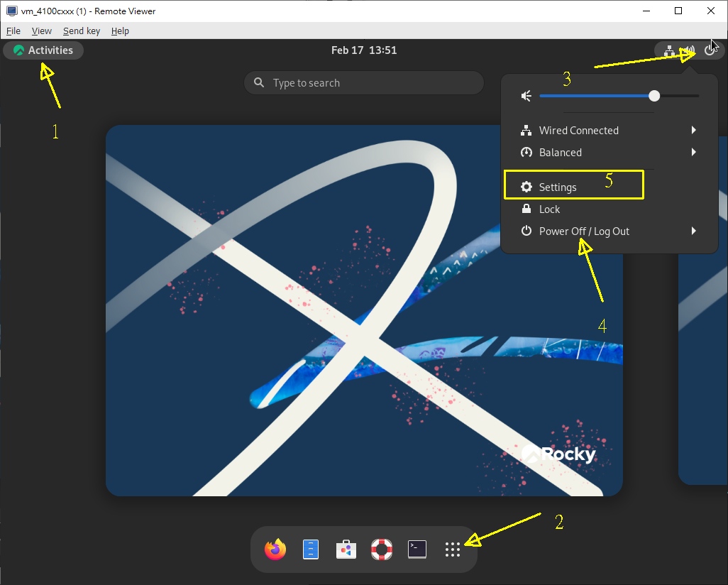Screen dimensions: 728x585
Task: Click the date and time clock
Action: (x=364, y=50)
